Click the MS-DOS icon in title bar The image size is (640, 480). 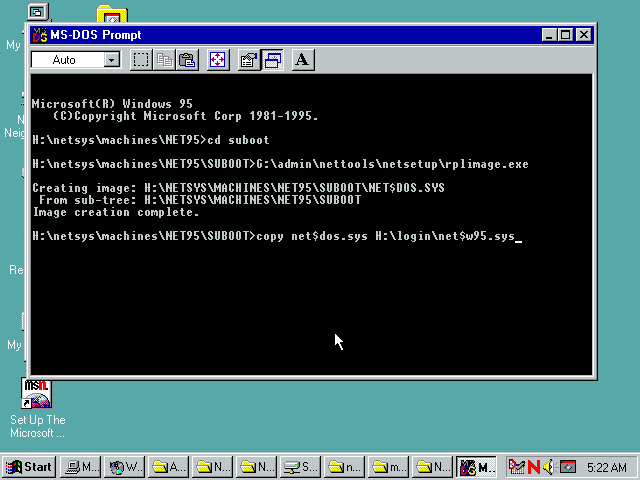[x=40, y=35]
